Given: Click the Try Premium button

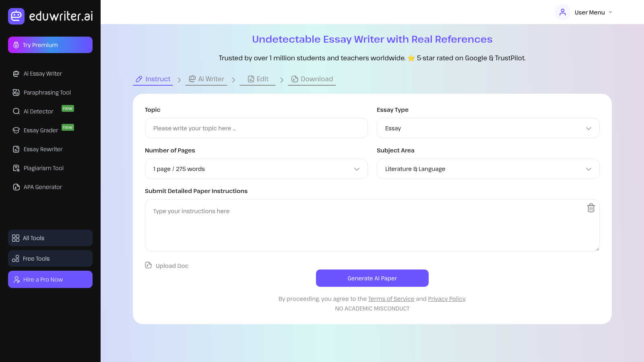Looking at the screenshot, I should [50, 45].
